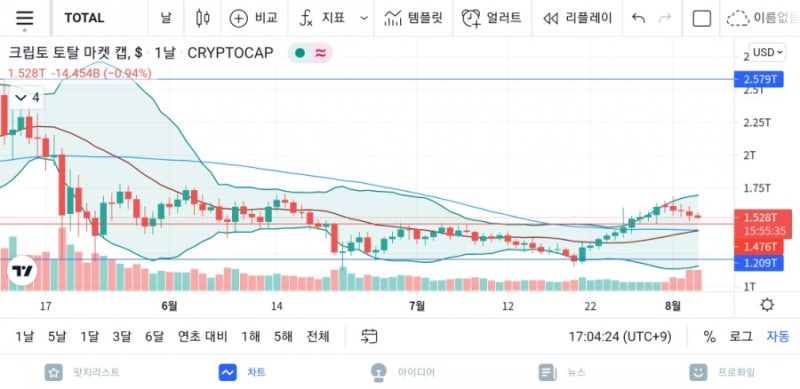
Task: Open chart settings gear icon
Action: pos(767,305)
